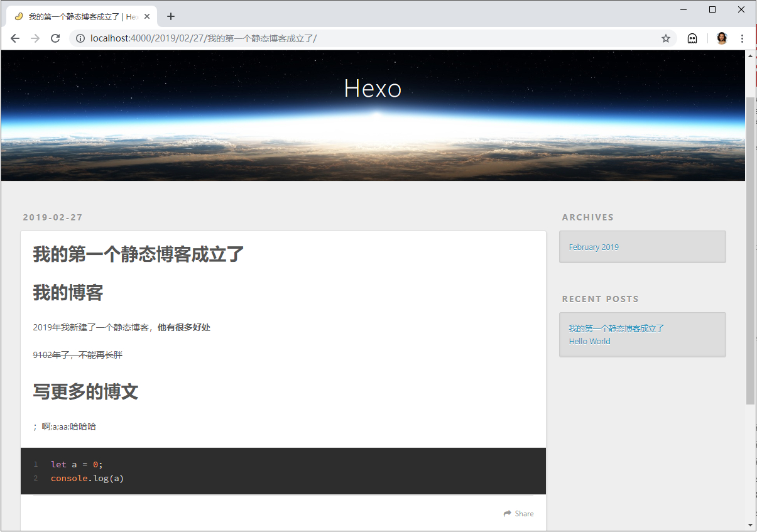The height and width of the screenshot is (532, 757).
Task: Click the strikethrough text 9102年了，不能再长胖
Action: 78,355
